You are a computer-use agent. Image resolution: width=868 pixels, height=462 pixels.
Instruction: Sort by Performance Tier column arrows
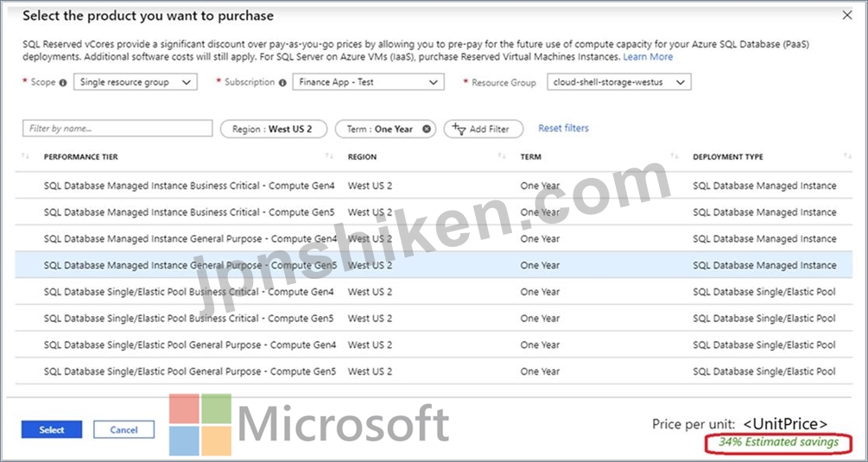(329, 156)
